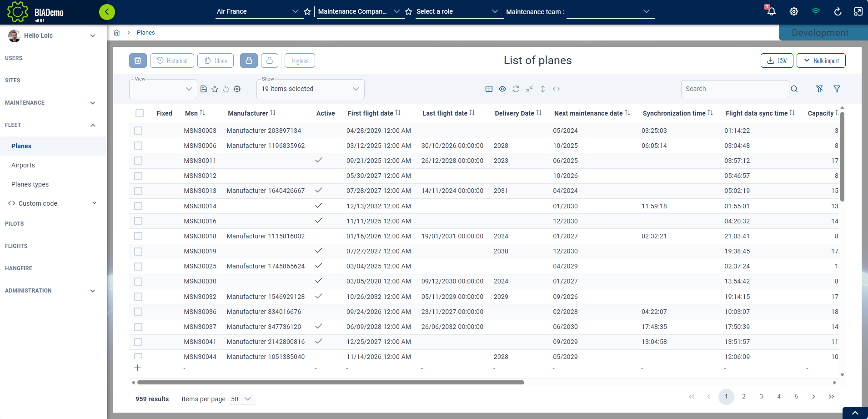The height and width of the screenshot is (419, 868).
Task: Click the CSV export button
Action: pos(777,61)
